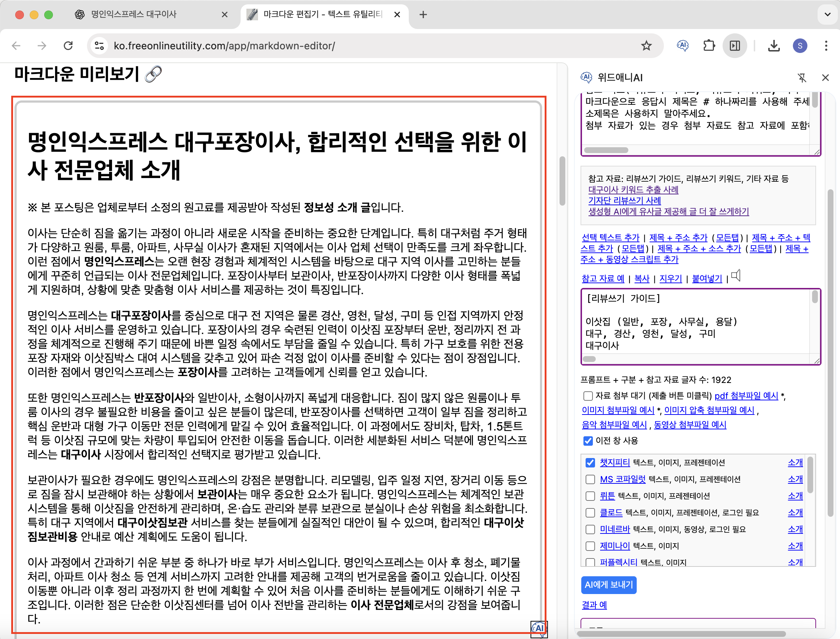Open the browser Downloads icon
This screenshot has width=840, height=639.
(774, 46)
